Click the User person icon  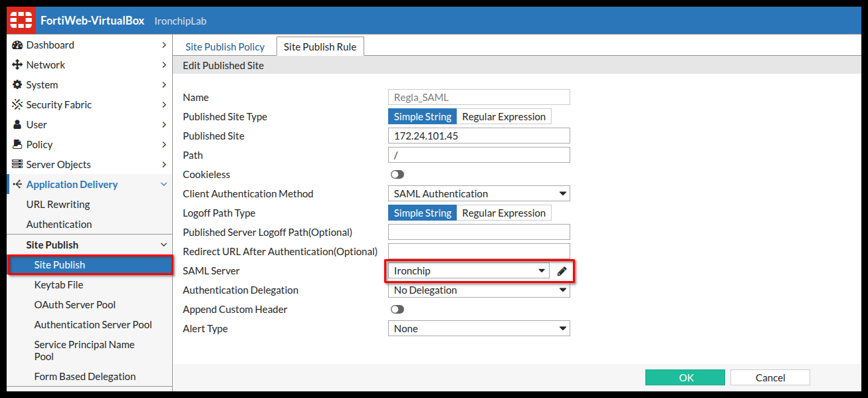[x=17, y=125]
